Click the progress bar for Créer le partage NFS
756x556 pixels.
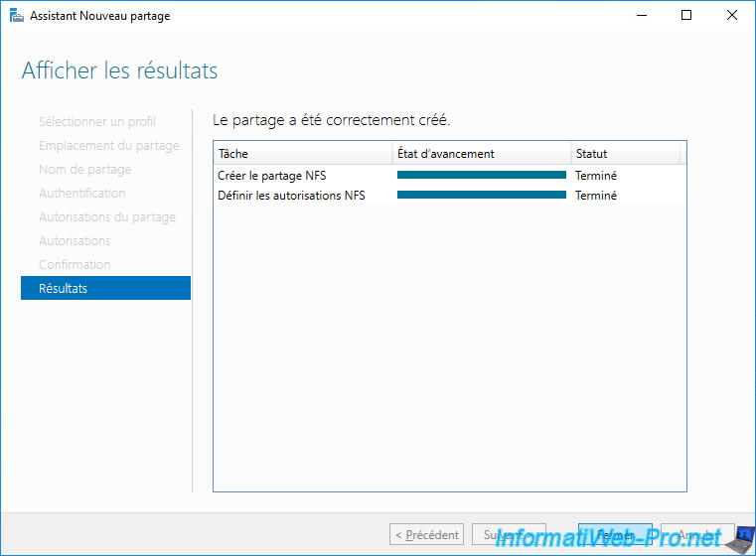481,176
